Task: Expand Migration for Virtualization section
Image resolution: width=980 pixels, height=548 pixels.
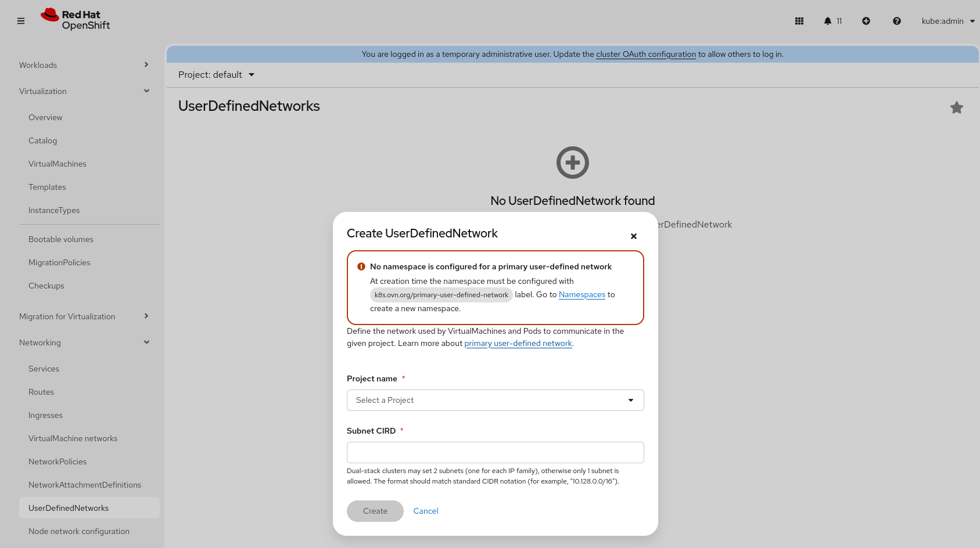Action: 84,316
